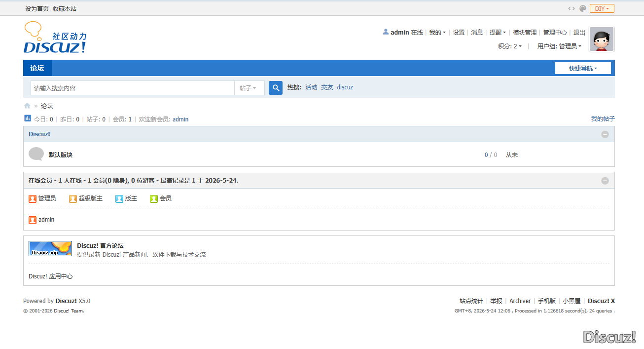644x349 pixels.
Task: Expand the 用户组: 管理员 dropdown
Action: [x=559, y=46]
